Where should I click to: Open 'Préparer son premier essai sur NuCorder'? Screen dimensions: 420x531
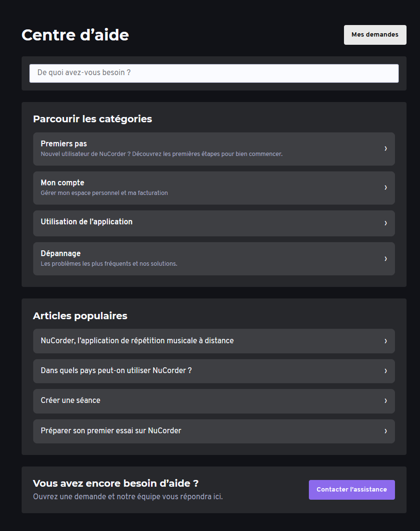tap(111, 430)
